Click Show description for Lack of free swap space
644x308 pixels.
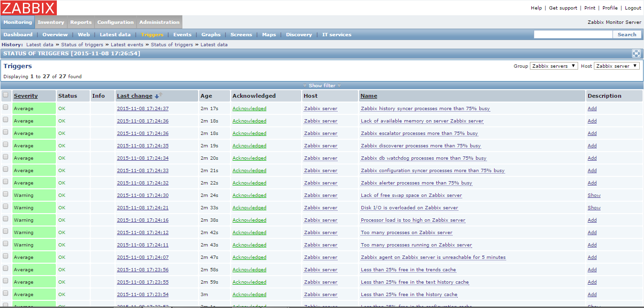594,195
